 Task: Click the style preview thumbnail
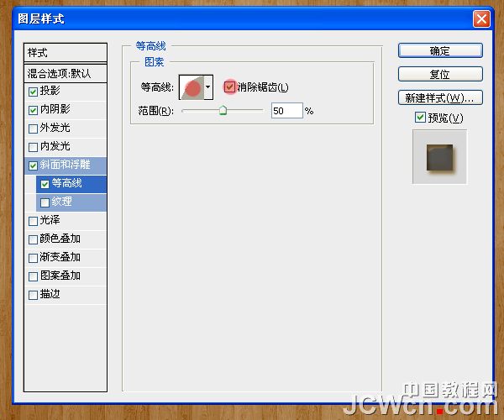tap(439, 156)
